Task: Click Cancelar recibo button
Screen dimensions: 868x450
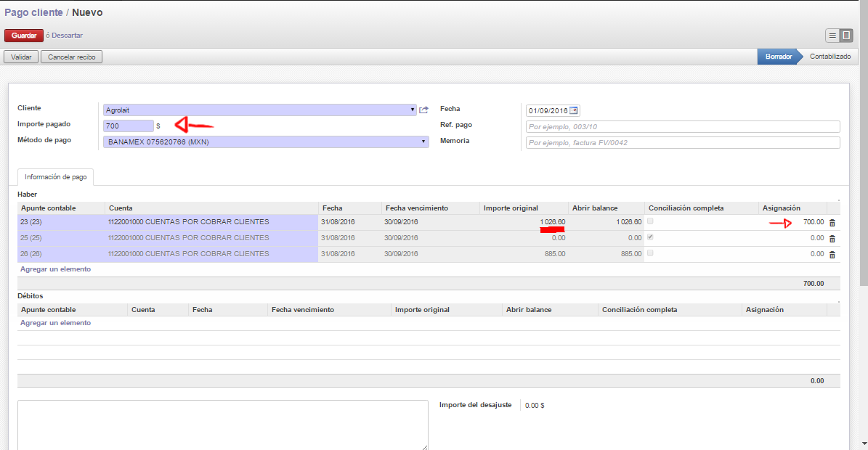Action: point(71,57)
